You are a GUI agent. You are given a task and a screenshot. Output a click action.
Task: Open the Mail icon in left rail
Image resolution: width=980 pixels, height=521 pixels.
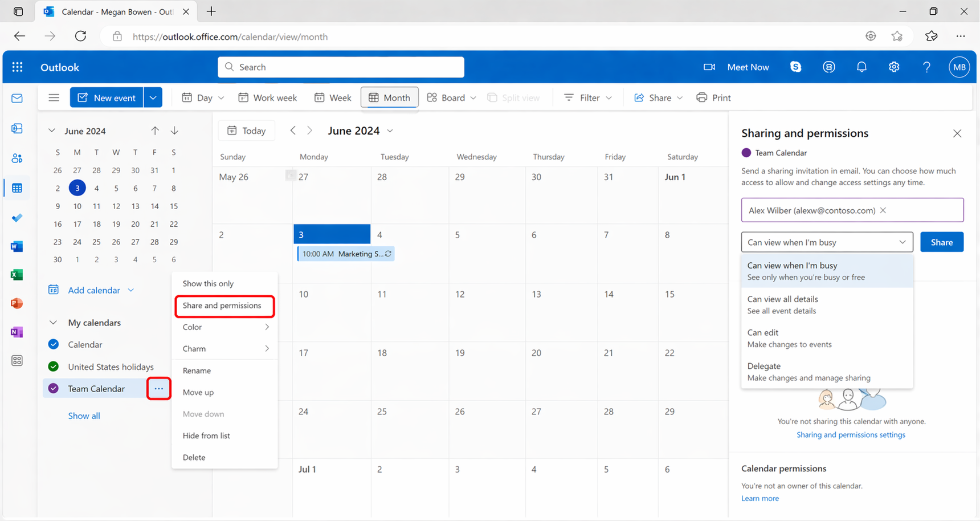[x=17, y=98]
